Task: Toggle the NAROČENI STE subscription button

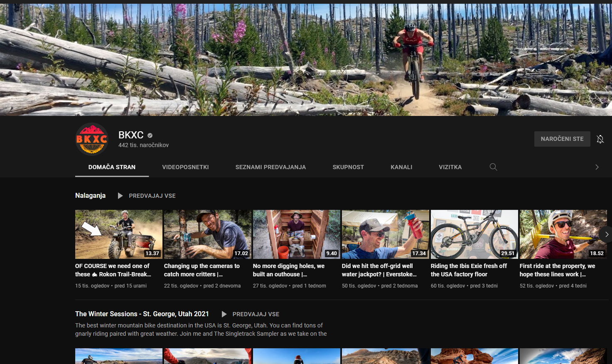Action: tap(562, 139)
